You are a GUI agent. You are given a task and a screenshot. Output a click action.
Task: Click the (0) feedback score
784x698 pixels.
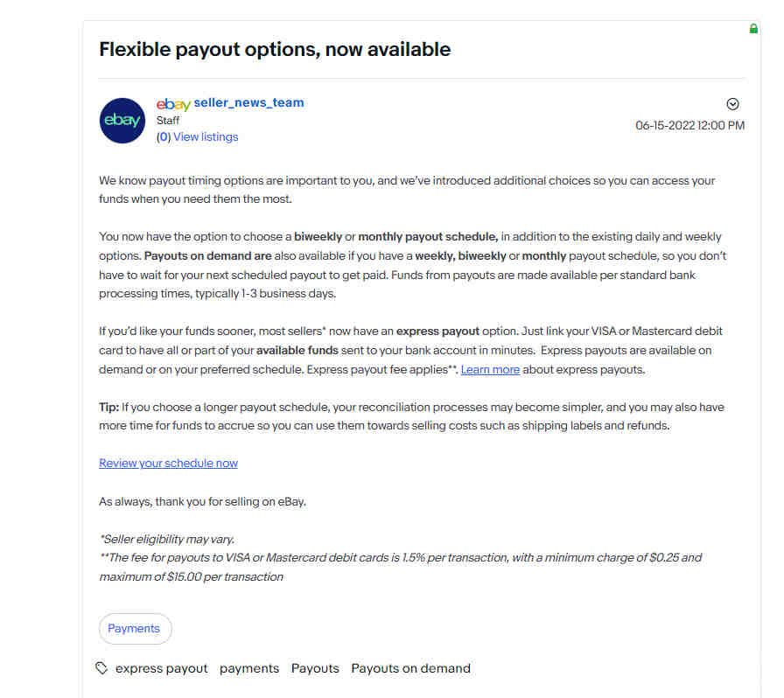164,137
